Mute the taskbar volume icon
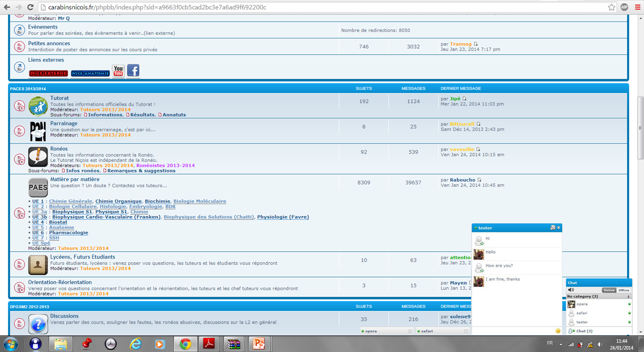The image size is (644, 352). tap(600, 344)
